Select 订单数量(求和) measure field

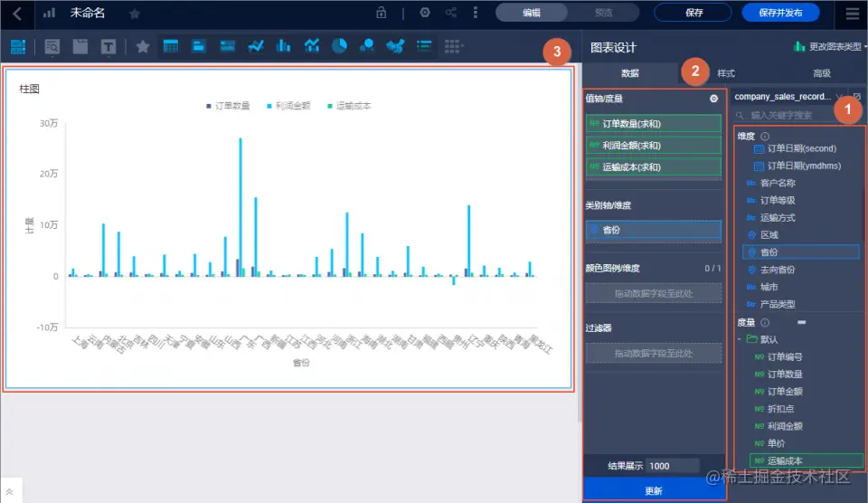coord(654,124)
